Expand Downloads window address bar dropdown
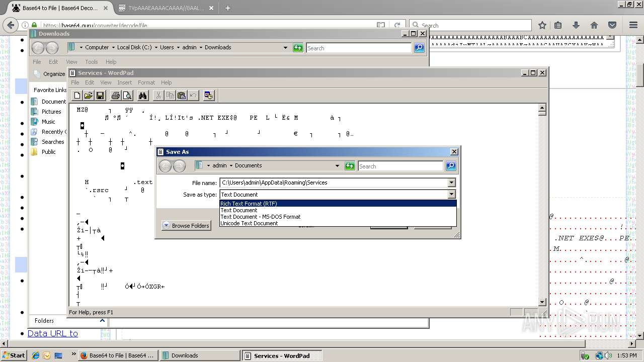This screenshot has height=362, width=644. (x=285, y=48)
